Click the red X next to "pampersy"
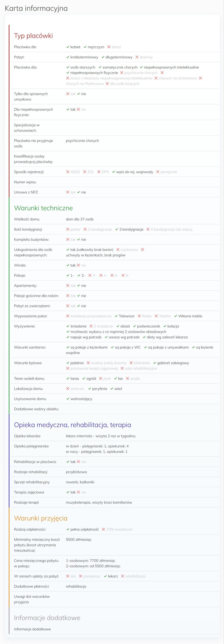Viewport: 224px width, 644px height. click(x=80, y=576)
